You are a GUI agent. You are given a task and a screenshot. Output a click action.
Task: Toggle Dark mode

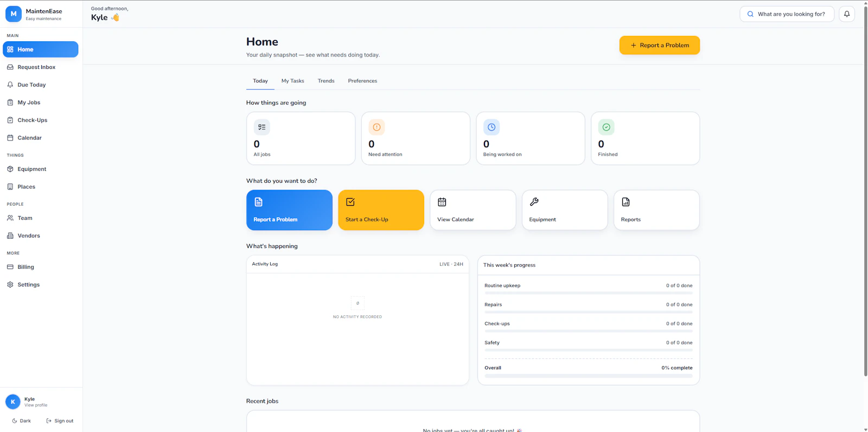tap(22, 421)
